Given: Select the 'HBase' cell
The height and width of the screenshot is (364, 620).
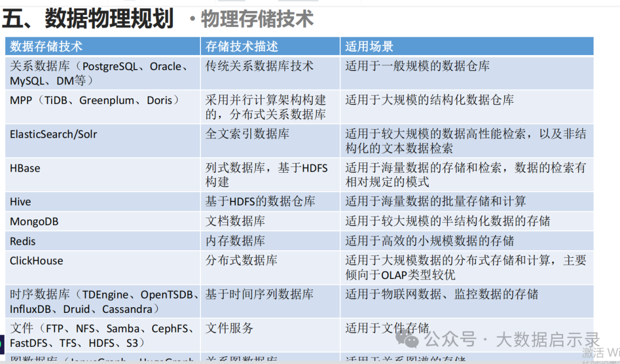Looking at the screenshot, I should click(102, 175).
